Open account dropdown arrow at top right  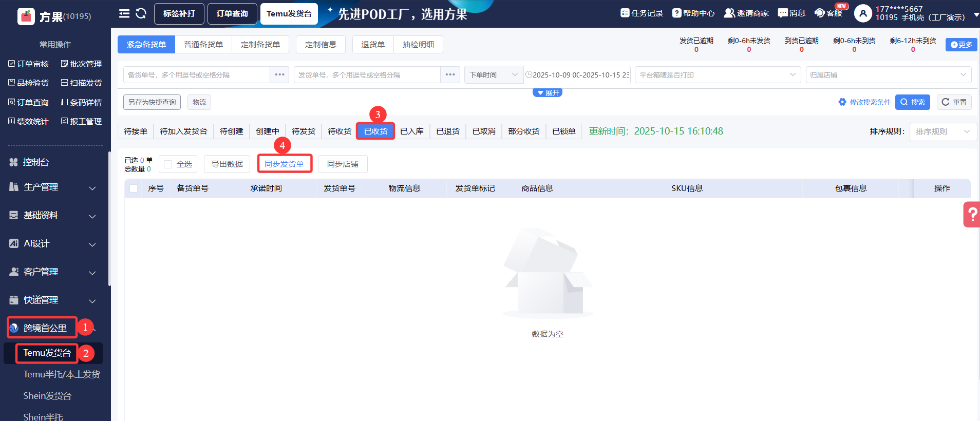976,15
